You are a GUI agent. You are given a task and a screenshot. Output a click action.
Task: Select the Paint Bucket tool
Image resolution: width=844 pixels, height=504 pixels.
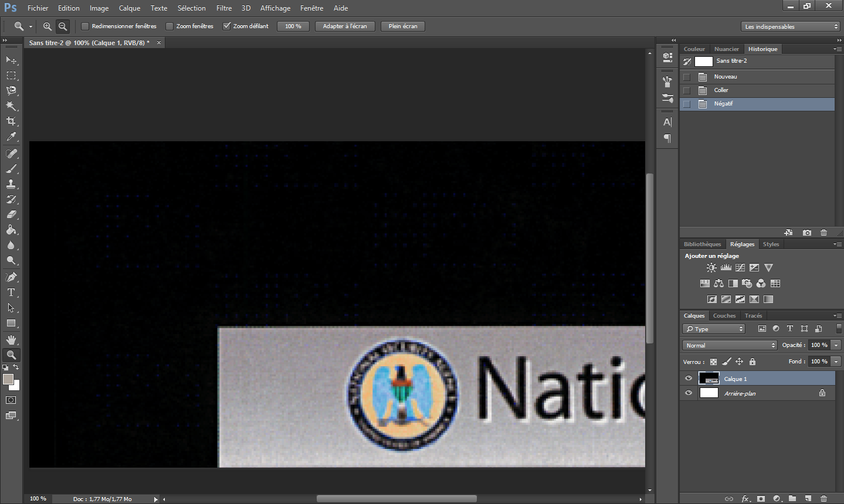(x=11, y=230)
